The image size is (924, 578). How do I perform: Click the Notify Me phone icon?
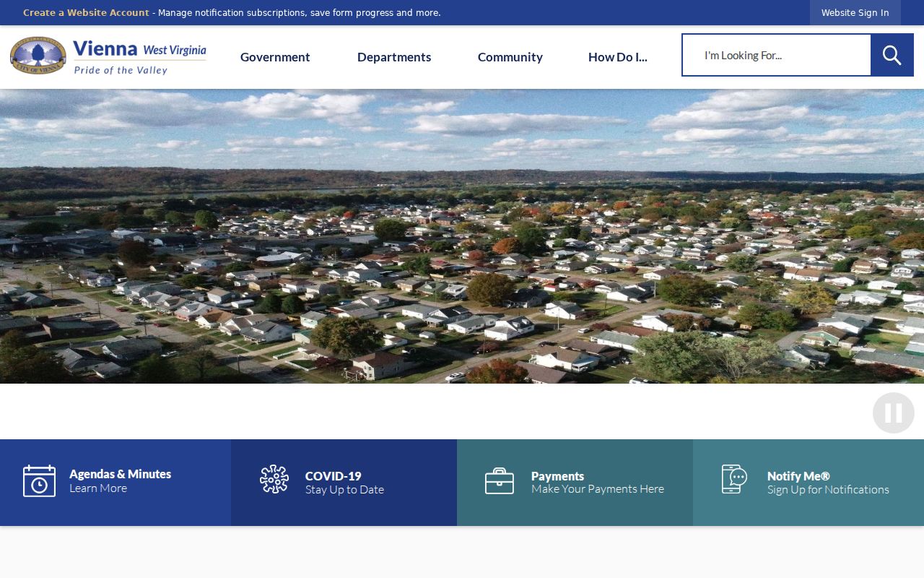click(x=734, y=479)
